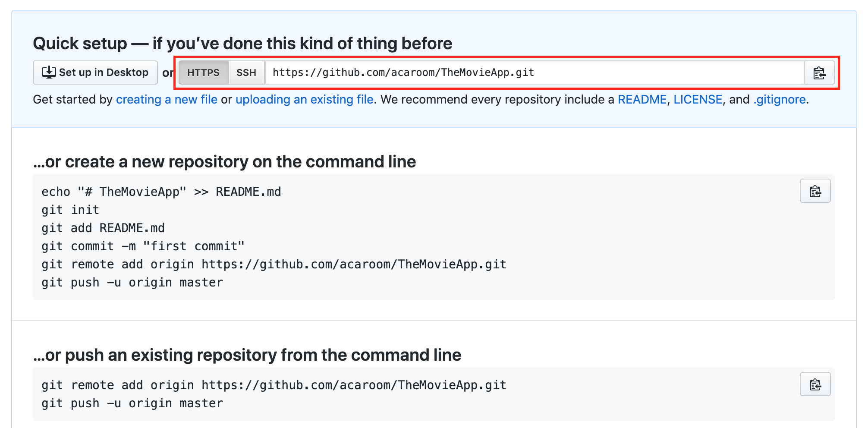Switch the clone URL to SSH

coord(246,72)
